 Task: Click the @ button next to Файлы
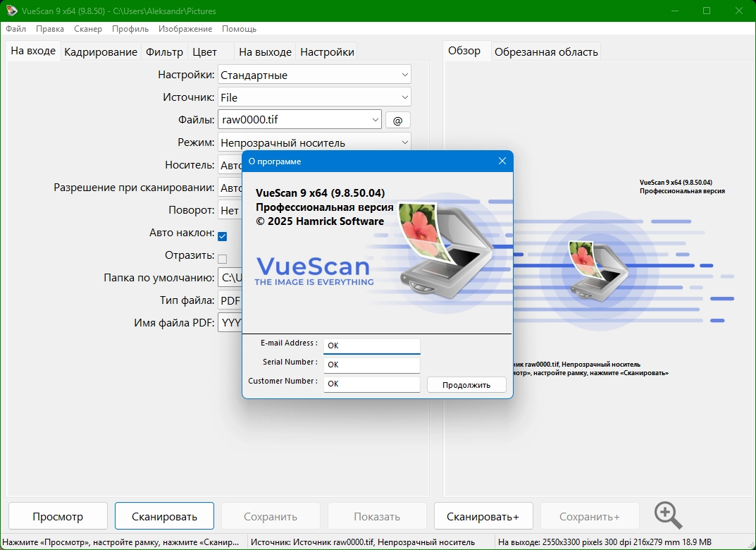398,120
